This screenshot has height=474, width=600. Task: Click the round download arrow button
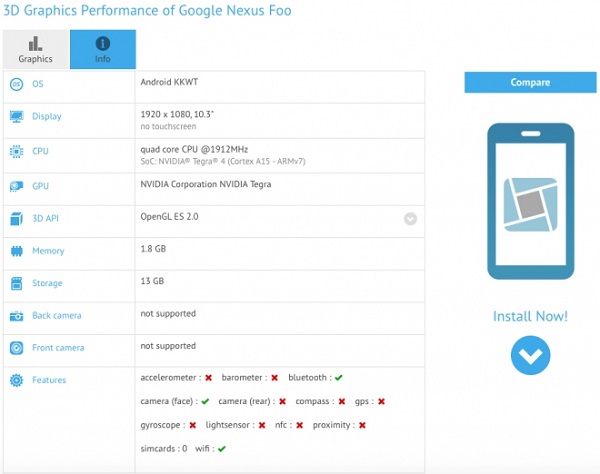(530, 355)
